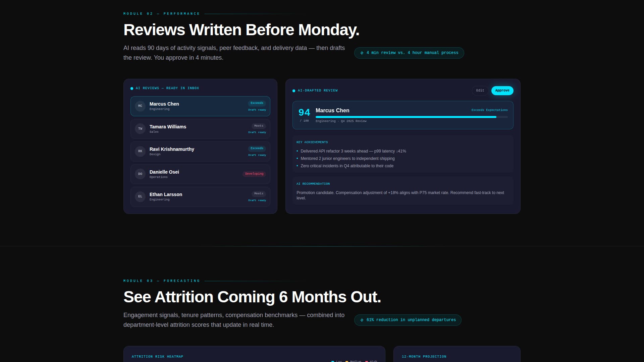This screenshot has height=362, width=644.
Task: Click Draft ready label under Marcus Chen
Action: click(x=257, y=110)
